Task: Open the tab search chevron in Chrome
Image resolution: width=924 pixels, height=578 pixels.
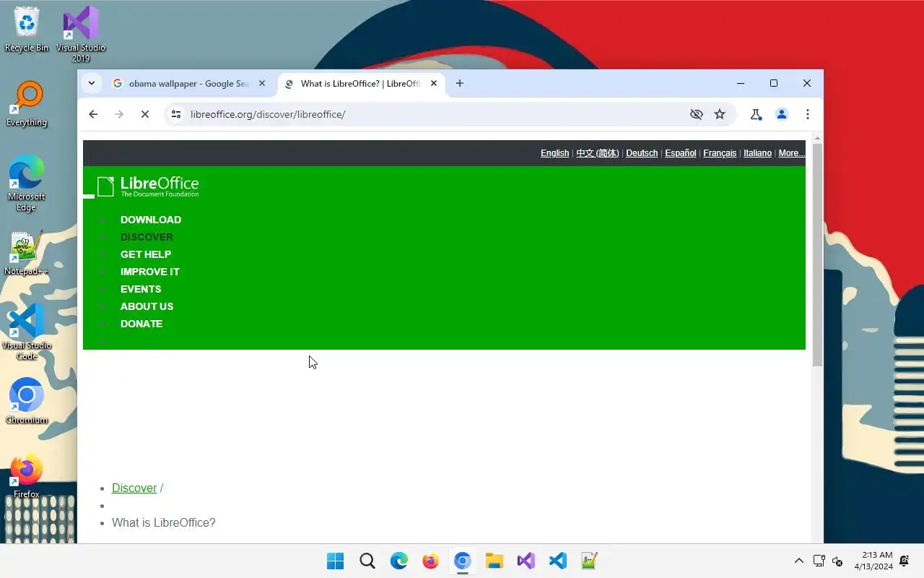Action: [92, 83]
